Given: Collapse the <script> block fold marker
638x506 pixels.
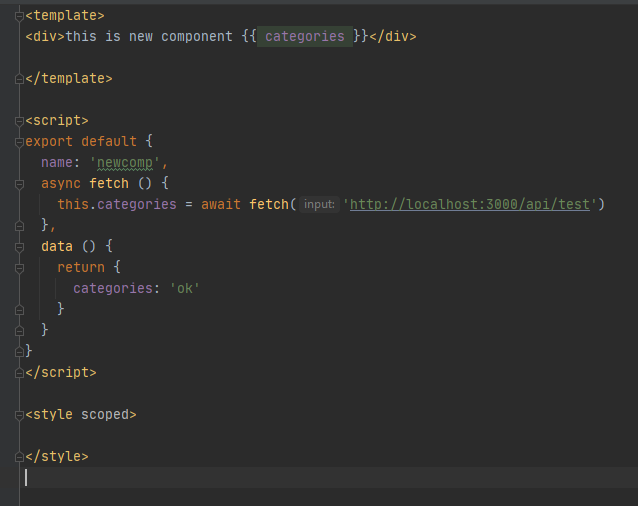Looking at the screenshot, I should click(x=19, y=121).
